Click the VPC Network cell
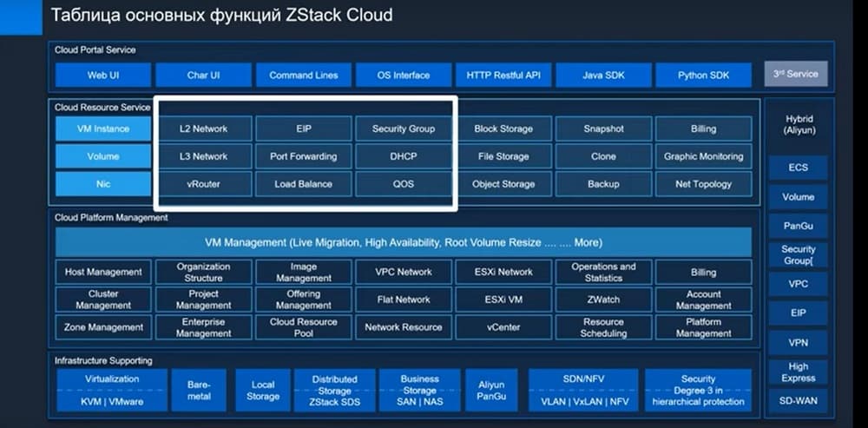Screen dimensions: 868x428 [x=403, y=272]
